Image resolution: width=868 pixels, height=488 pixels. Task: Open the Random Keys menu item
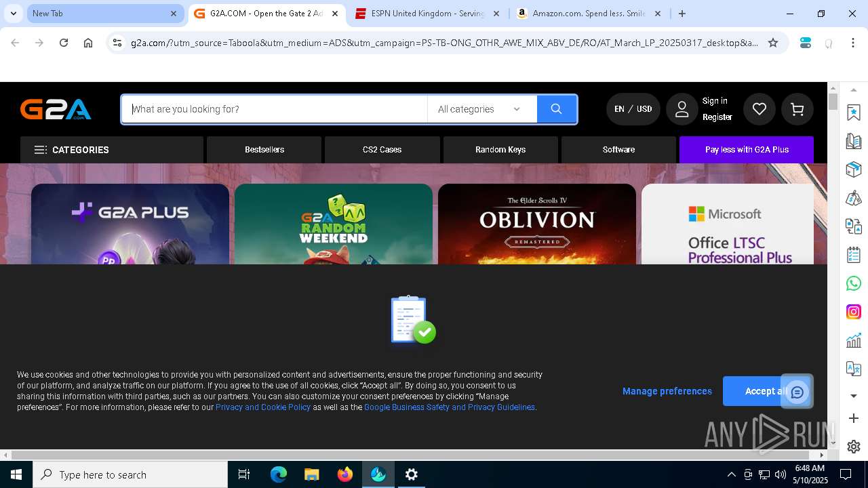pos(500,150)
